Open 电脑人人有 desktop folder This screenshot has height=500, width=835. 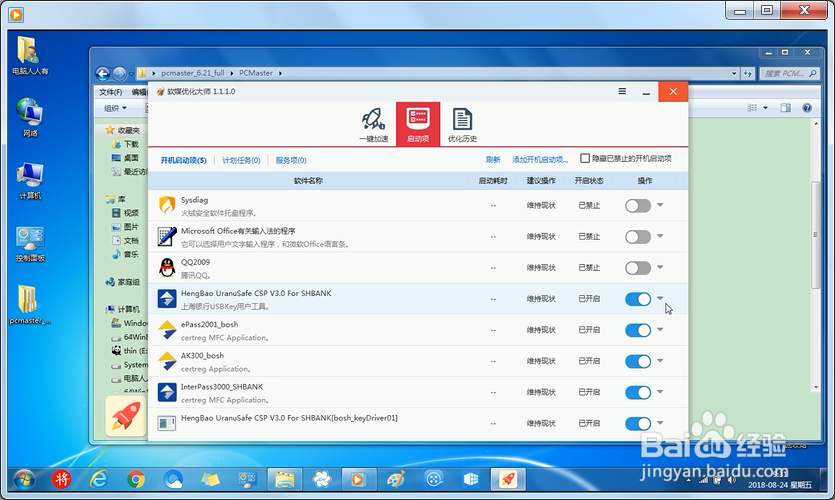pos(29,55)
